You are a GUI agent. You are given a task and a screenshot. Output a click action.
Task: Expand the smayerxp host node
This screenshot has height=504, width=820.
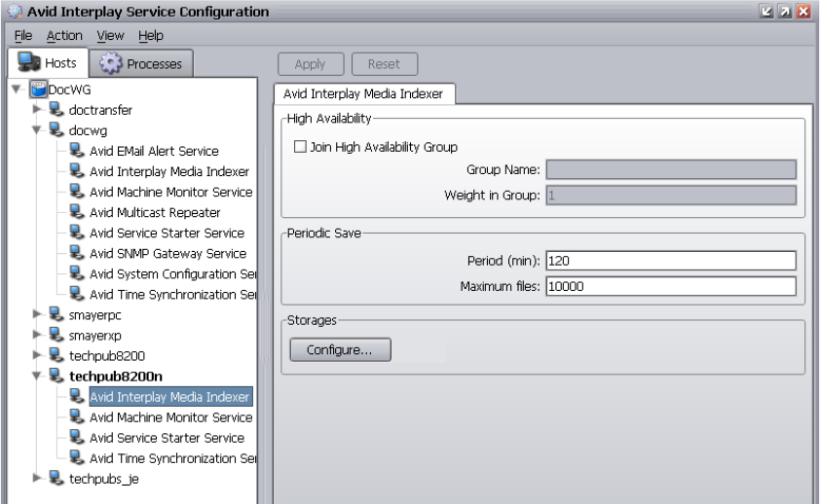[37, 335]
